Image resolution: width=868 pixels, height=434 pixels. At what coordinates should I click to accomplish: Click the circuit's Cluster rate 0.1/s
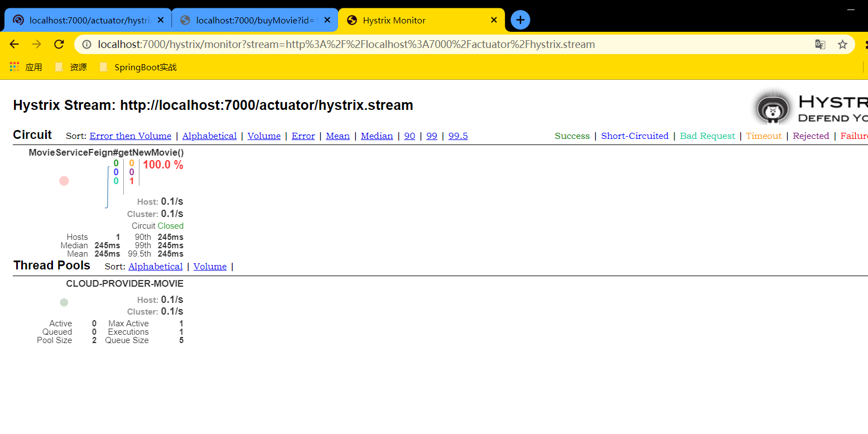click(172, 214)
